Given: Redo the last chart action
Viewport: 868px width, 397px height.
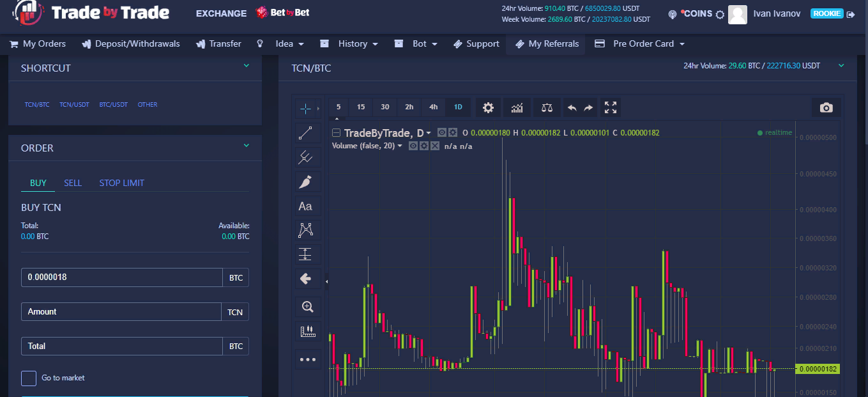Looking at the screenshot, I should coord(588,107).
